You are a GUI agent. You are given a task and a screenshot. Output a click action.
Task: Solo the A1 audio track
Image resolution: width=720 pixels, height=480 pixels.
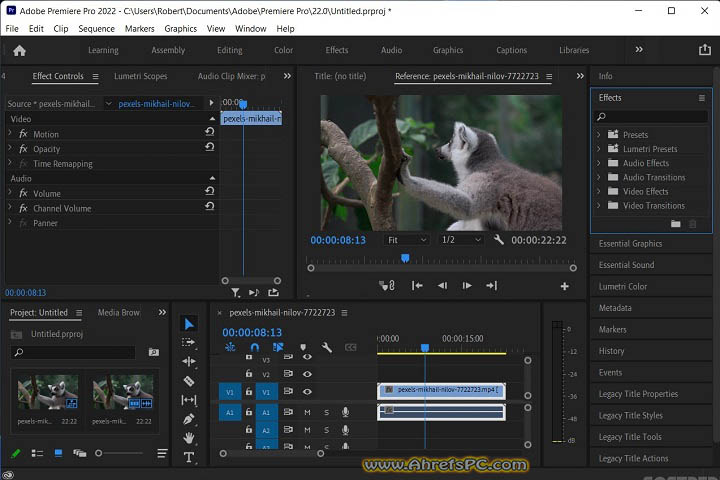(x=326, y=412)
